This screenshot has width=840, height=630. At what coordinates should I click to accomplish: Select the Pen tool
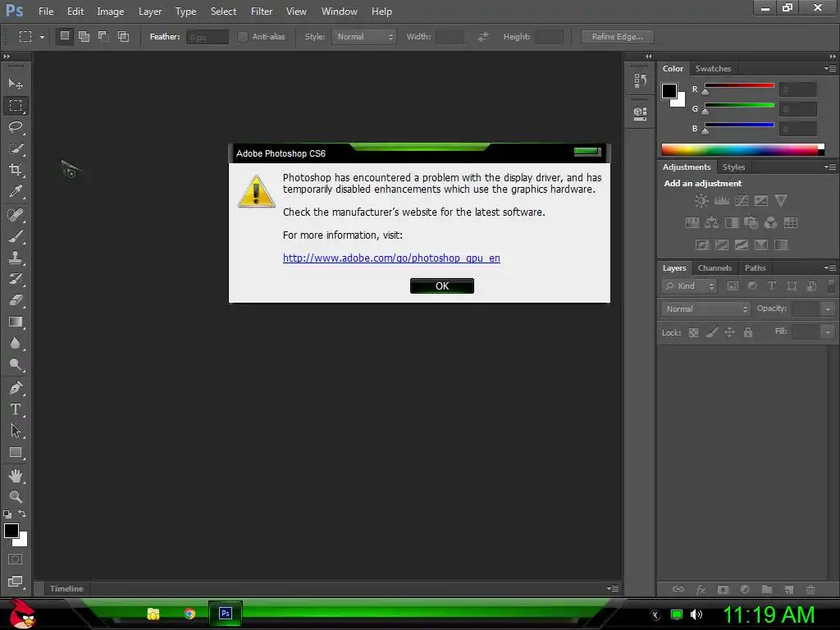pyautogui.click(x=16, y=388)
